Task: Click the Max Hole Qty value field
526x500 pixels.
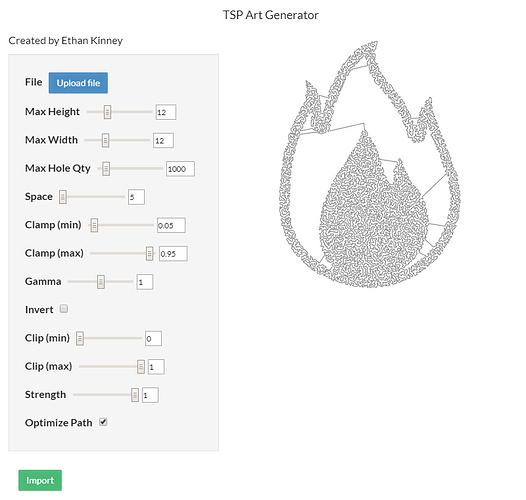Action: pos(180,169)
